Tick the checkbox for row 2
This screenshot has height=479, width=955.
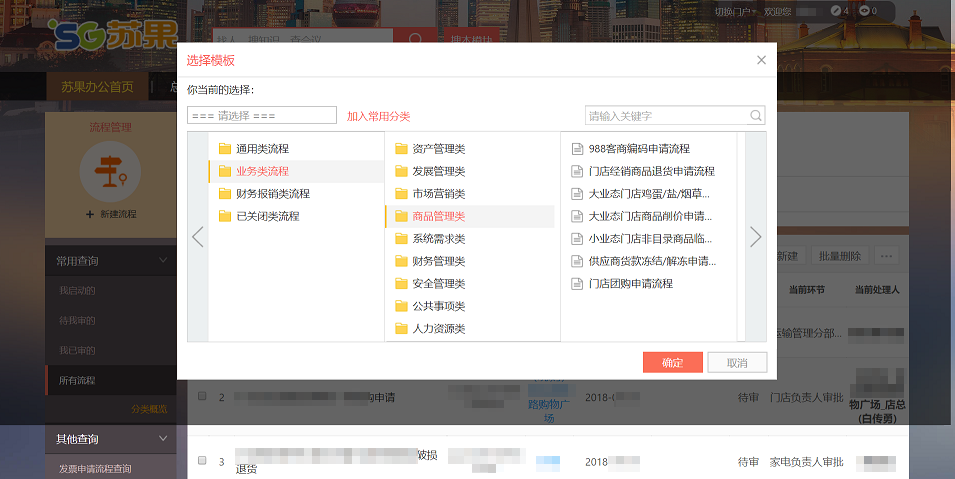202,397
